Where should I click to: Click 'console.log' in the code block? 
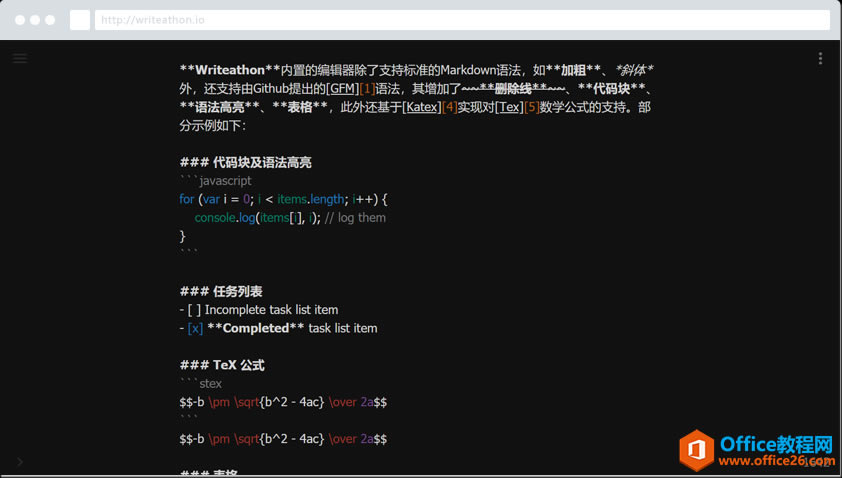pos(224,218)
